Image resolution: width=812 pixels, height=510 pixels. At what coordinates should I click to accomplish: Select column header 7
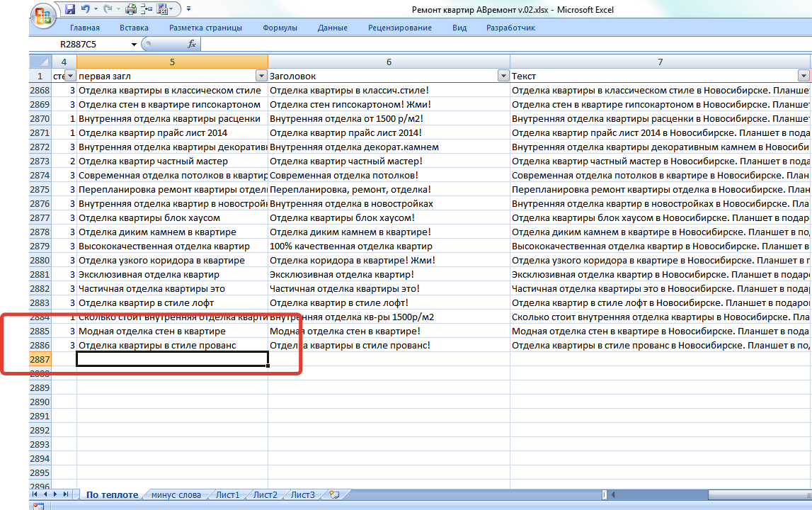661,62
